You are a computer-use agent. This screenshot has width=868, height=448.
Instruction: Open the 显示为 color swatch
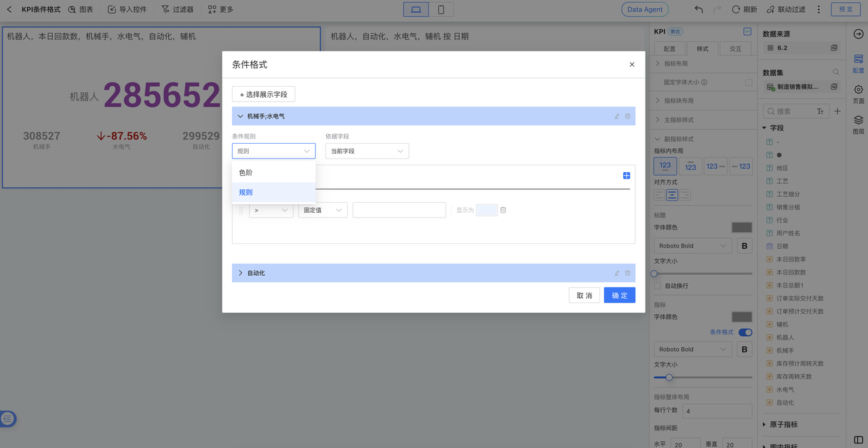click(x=486, y=210)
